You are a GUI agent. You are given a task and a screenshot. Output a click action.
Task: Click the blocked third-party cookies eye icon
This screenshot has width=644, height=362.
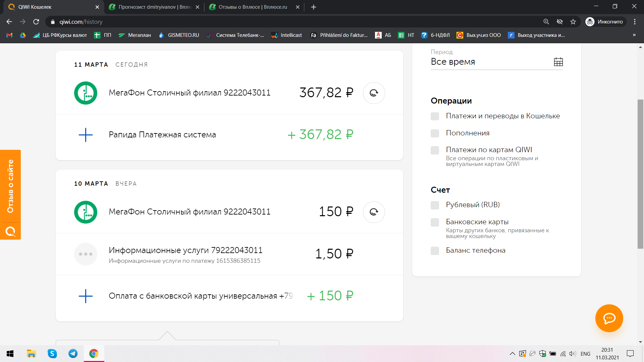(x=559, y=22)
